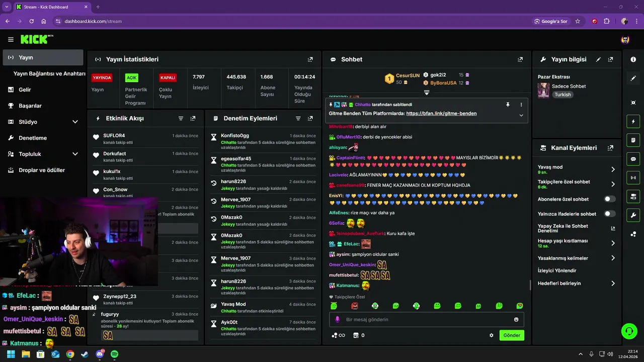The image size is (644, 362).
Task: Click the pencil icon in right toolbar
Action: click(x=633, y=78)
